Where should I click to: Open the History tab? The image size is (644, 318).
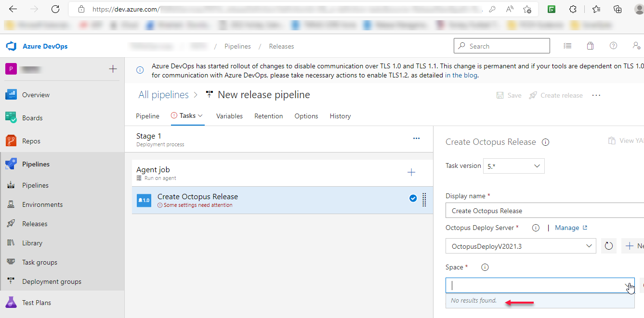pyautogui.click(x=340, y=116)
